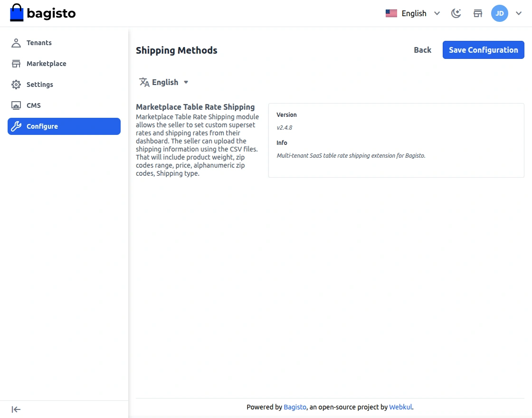Go to the Marketplace menu item

[x=64, y=64]
